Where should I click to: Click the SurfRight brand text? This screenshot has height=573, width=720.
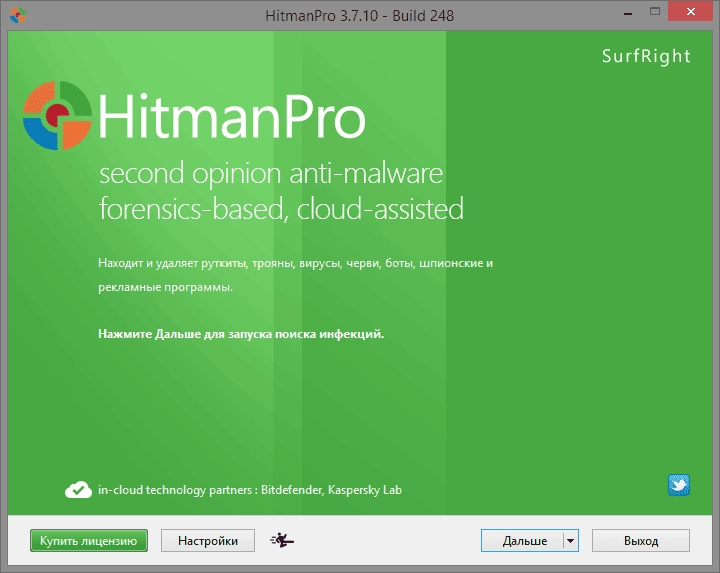pos(646,56)
